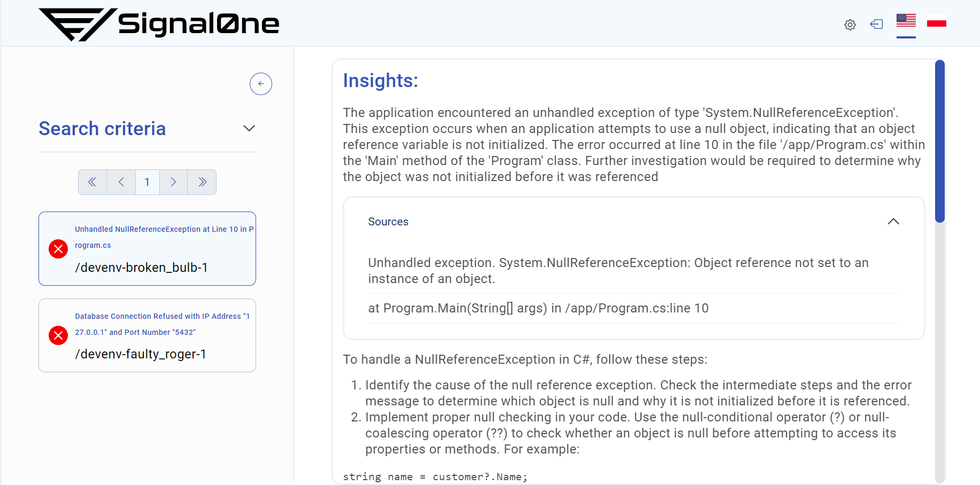
Task: Select page 1 in pagination
Action: pyautogui.click(x=147, y=182)
